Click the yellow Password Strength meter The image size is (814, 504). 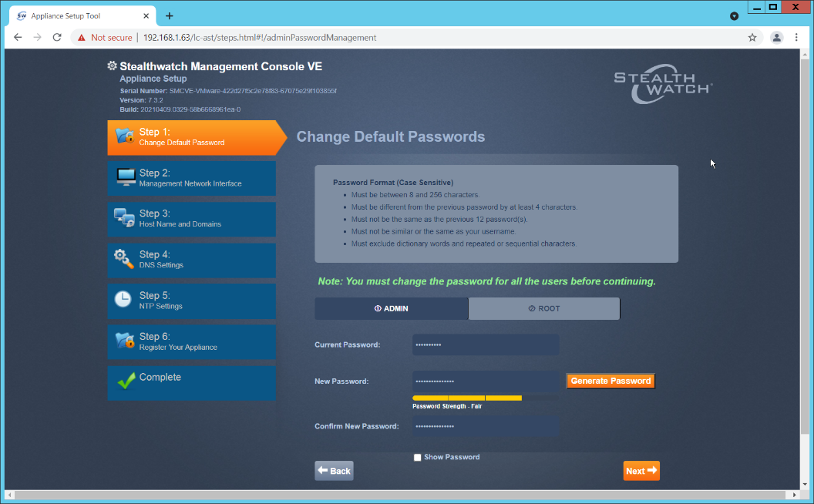[466, 398]
